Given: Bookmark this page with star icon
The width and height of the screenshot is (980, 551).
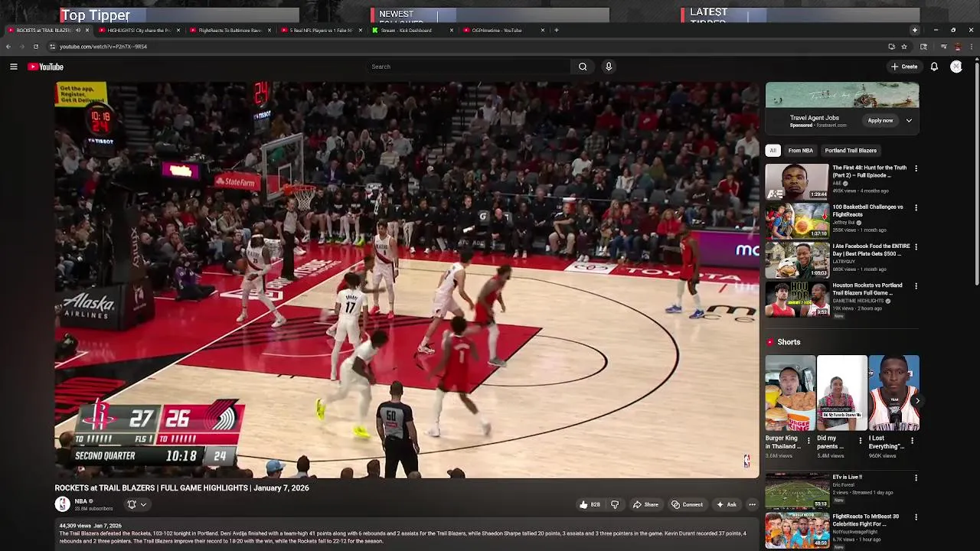Looking at the screenshot, I should click(903, 47).
